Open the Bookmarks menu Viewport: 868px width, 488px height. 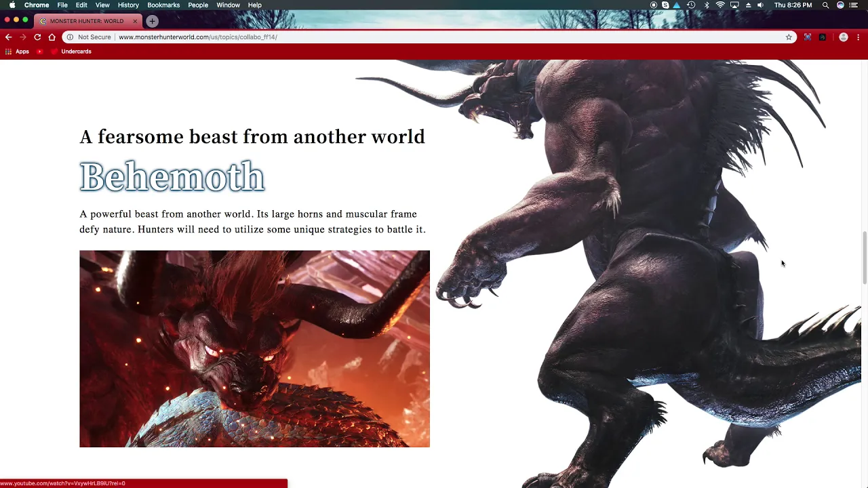point(163,5)
